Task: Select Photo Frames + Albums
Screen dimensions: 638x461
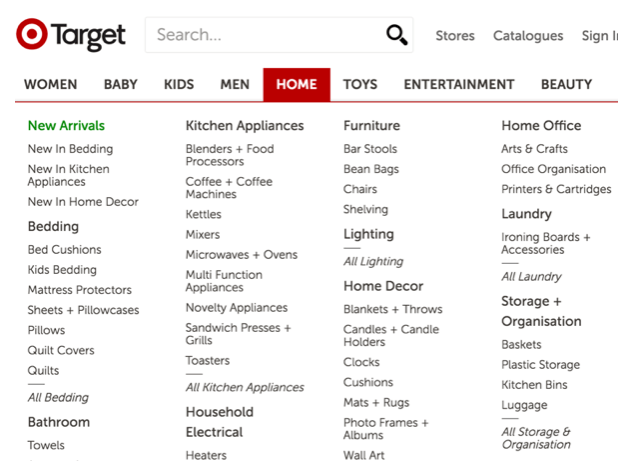Action: [x=386, y=429]
